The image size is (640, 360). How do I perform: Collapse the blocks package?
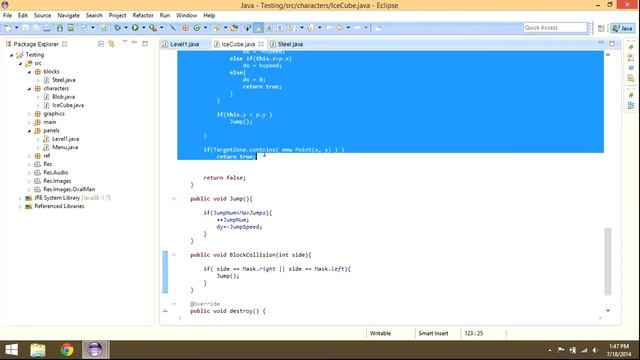[x=29, y=72]
